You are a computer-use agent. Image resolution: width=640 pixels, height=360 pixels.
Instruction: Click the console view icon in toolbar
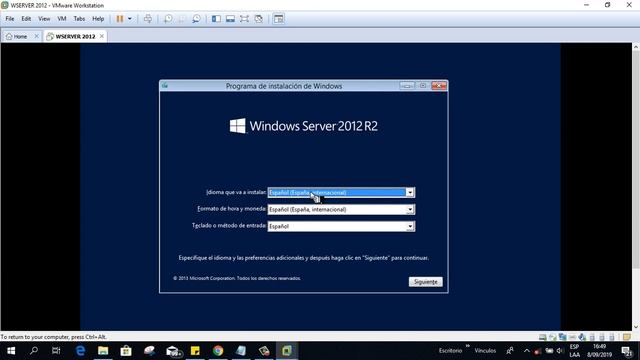click(x=279, y=19)
